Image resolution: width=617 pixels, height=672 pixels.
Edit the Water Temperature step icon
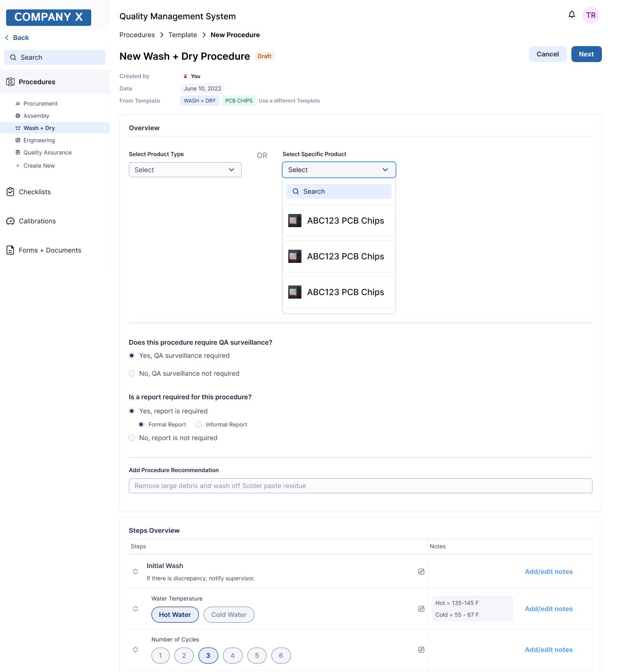pos(421,609)
